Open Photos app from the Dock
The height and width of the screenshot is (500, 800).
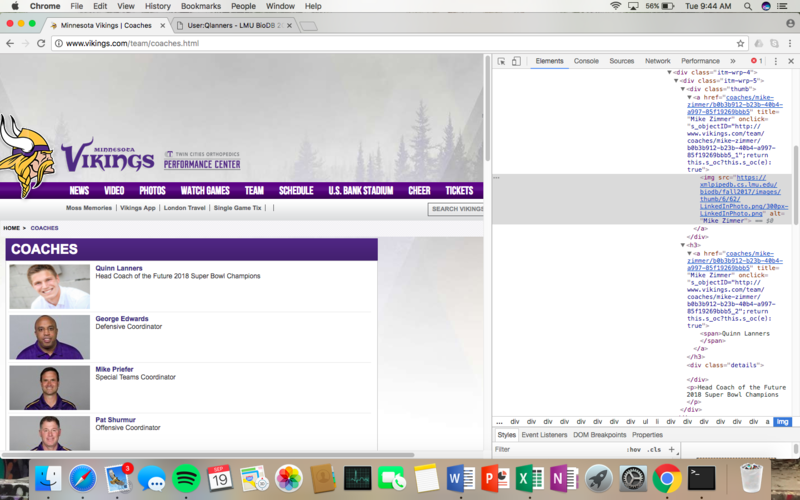click(289, 479)
